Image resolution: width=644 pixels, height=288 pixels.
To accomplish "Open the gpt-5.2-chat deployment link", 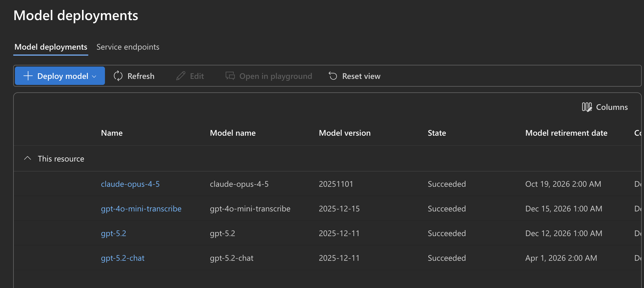I will [x=122, y=258].
